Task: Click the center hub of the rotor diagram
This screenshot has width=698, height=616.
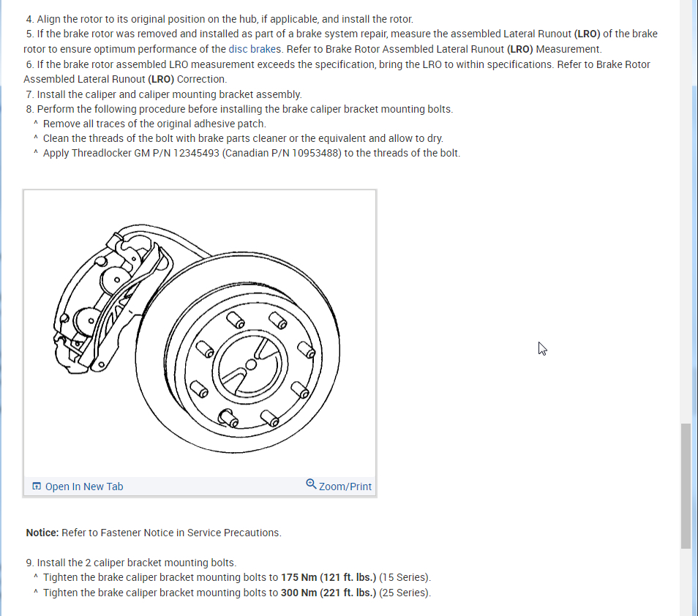Action: click(x=251, y=364)
